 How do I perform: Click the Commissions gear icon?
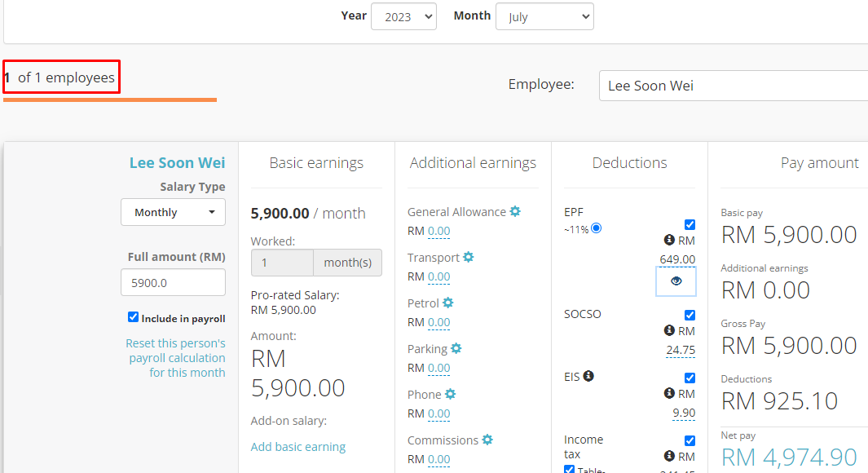[487, 440]
